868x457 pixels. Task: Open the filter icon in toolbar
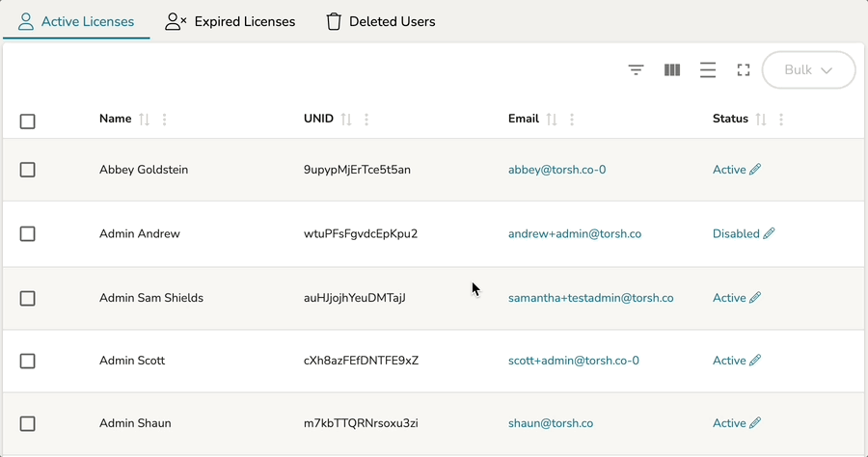tap(636, 70)
